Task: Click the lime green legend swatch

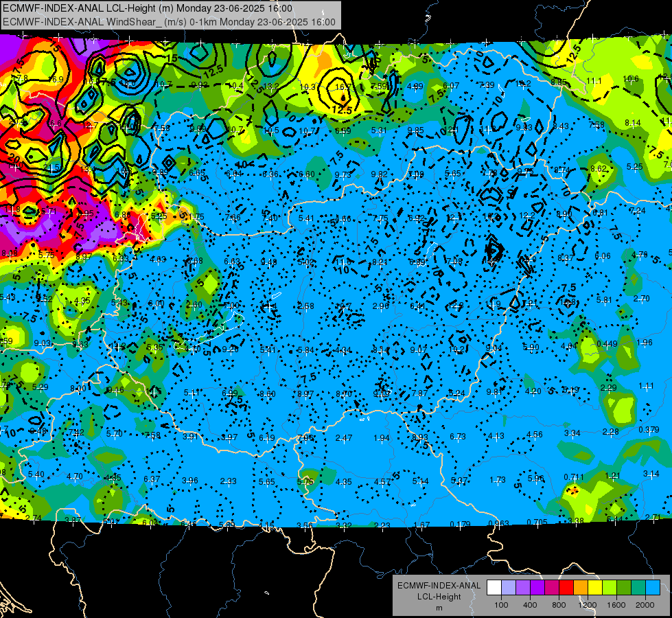Action: click(610, 588)
